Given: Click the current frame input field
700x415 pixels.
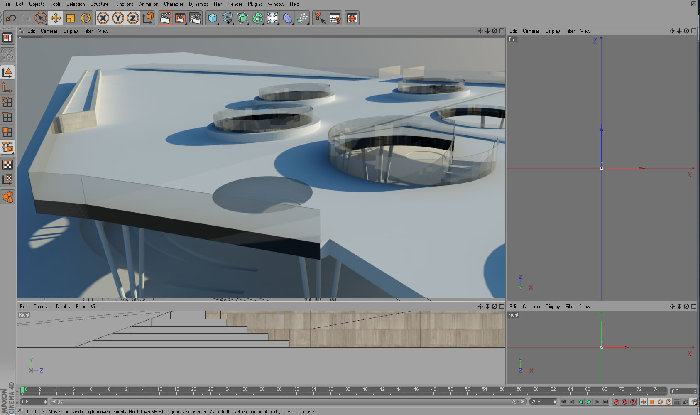Looking at the screenshot, I should click(x=683, y=391).
